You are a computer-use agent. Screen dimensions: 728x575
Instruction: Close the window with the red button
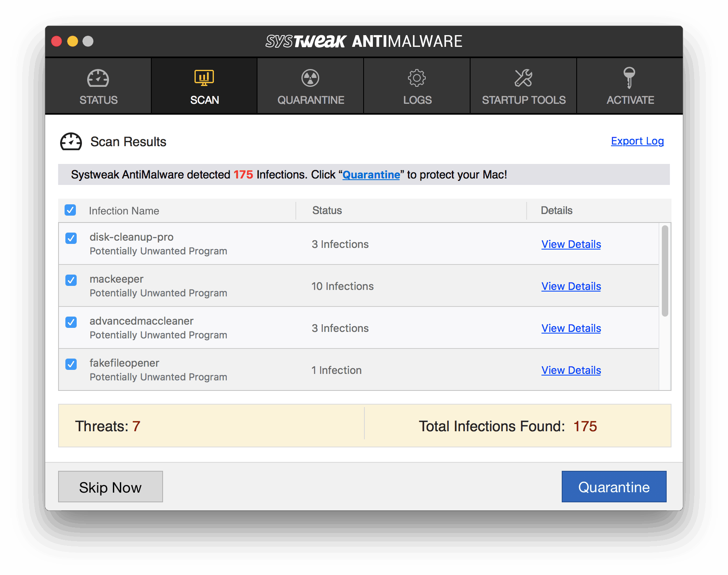coord(56,41)
